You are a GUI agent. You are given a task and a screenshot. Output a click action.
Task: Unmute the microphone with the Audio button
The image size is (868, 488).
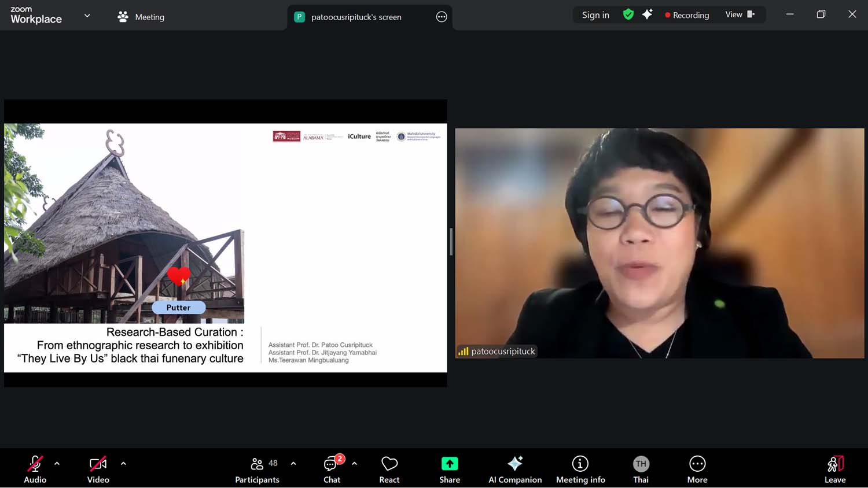click(35, 469)
